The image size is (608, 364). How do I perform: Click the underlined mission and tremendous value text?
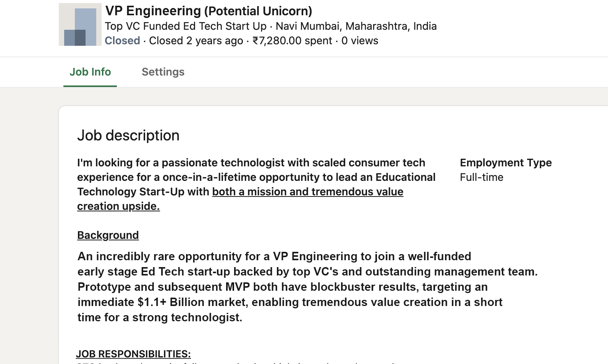308,192
